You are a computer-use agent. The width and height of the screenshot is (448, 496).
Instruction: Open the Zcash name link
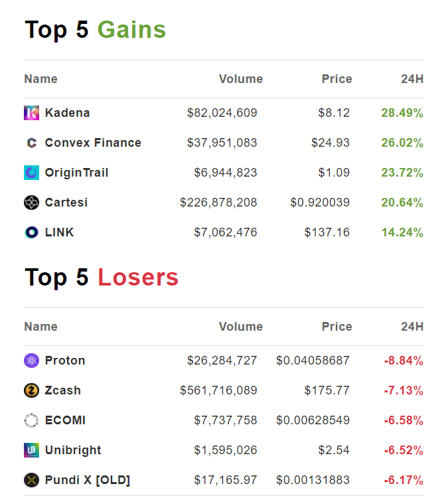coord(63,390)
